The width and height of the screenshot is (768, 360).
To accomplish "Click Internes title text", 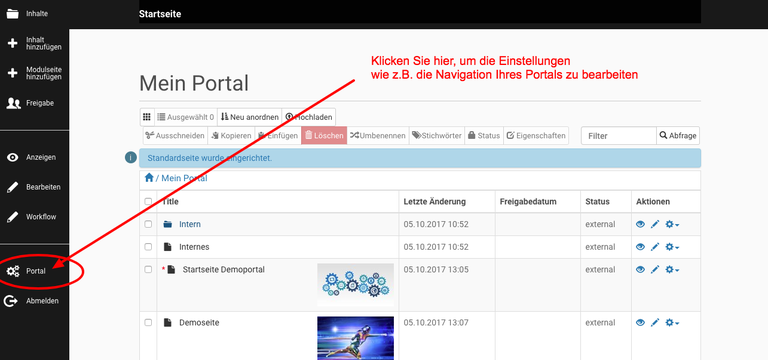I will click(194, 247).
